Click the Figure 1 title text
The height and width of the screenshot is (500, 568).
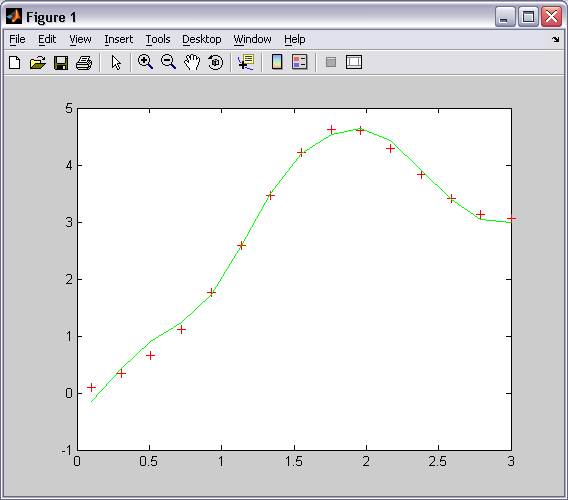[51, 17]
